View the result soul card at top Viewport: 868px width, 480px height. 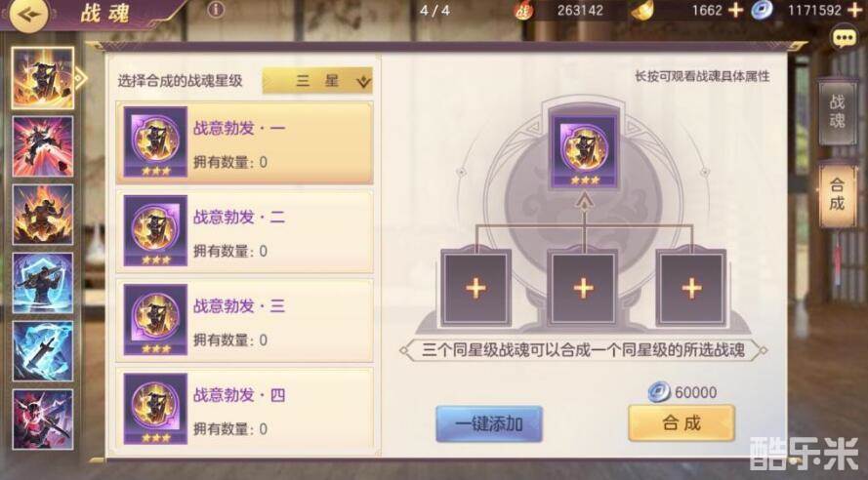[584, 149]
